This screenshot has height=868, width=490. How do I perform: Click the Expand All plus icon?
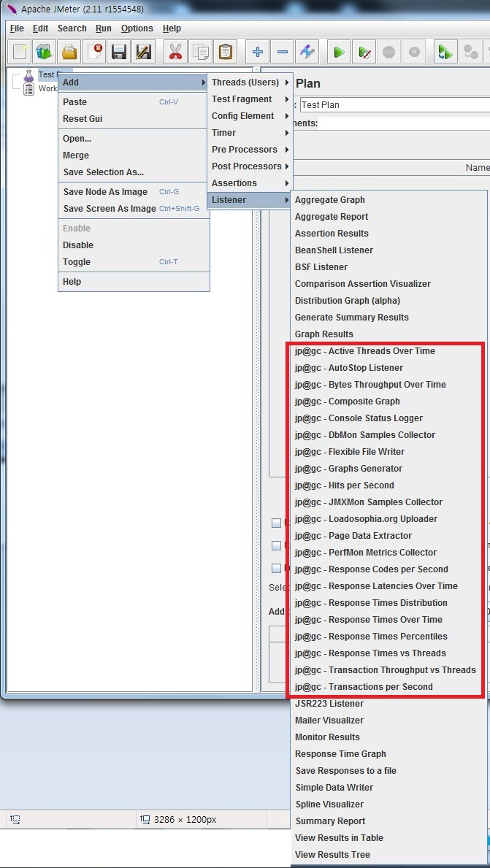(258, 52)
